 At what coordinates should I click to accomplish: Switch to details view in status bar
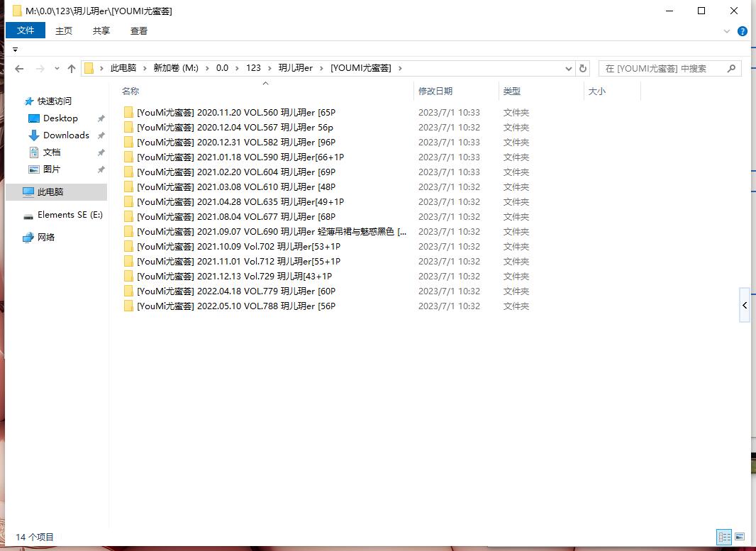tap(724, 537)
